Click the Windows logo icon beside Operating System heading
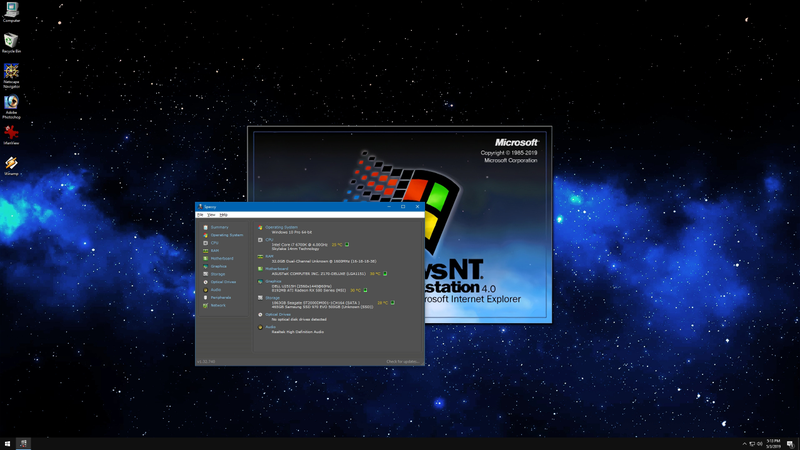The image size is (800, 450). (260, 228)
